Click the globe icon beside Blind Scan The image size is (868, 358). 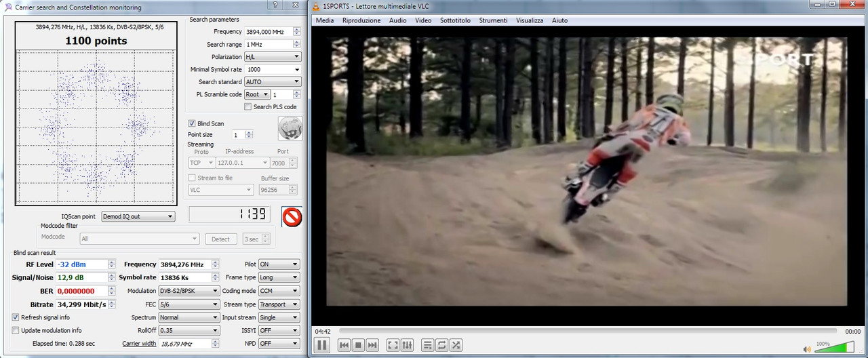(290, 128)
